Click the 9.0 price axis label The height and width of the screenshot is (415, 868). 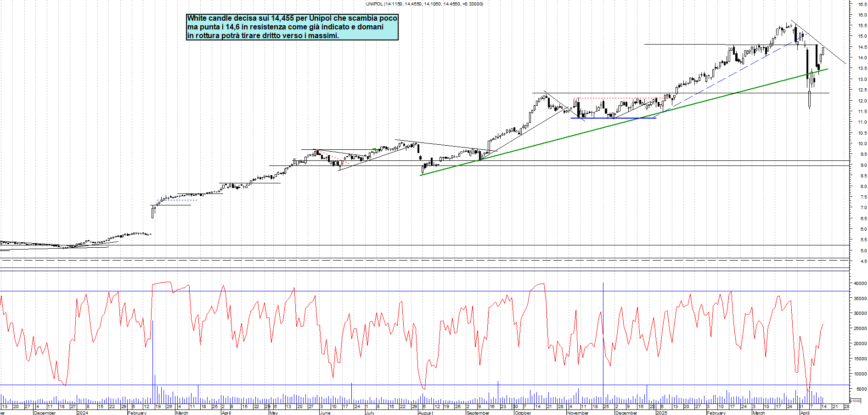tap(863, 165)
